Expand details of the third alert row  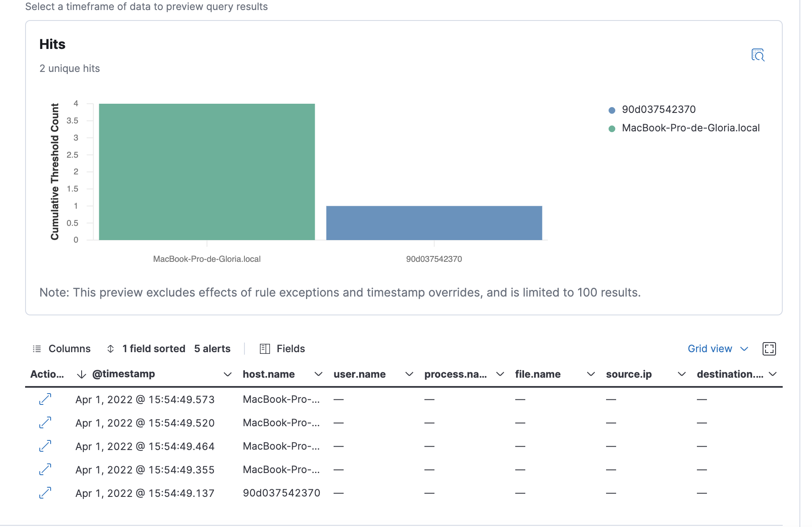44,446
